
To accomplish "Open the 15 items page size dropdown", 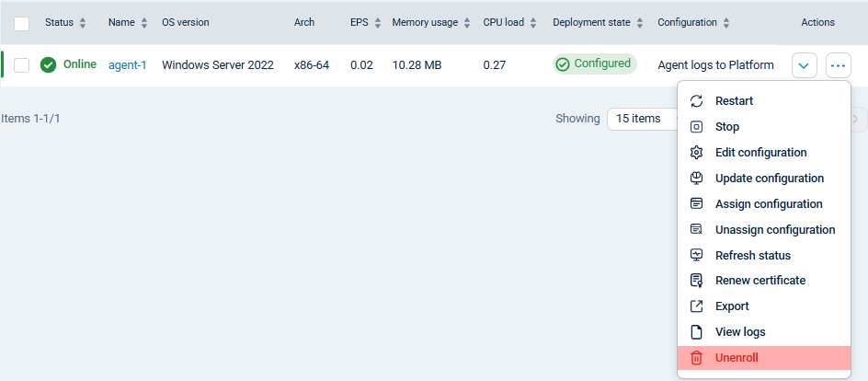I will [x=641, y=119].
